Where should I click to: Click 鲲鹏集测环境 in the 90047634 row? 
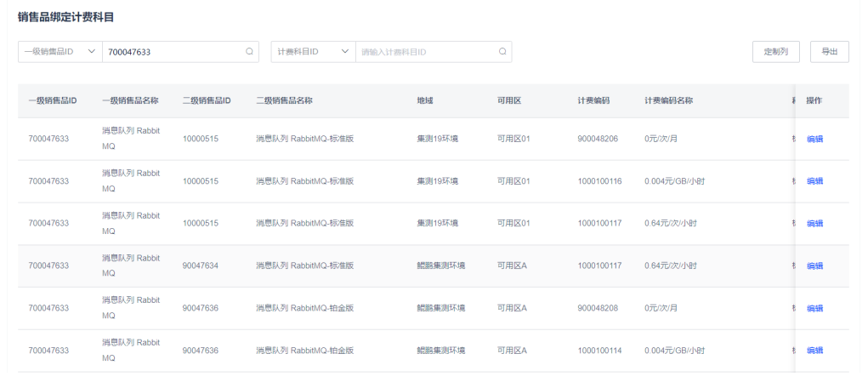(x=441, y=265)
